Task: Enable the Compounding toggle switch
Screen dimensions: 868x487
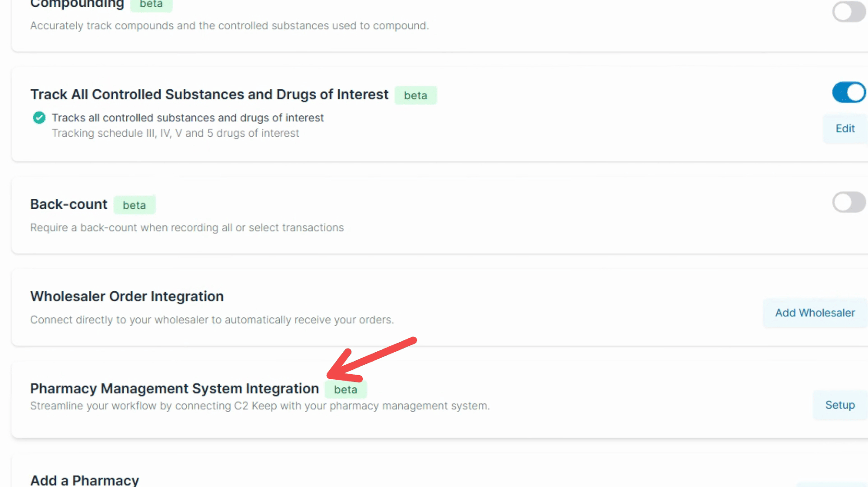Action: click(849, 11)
